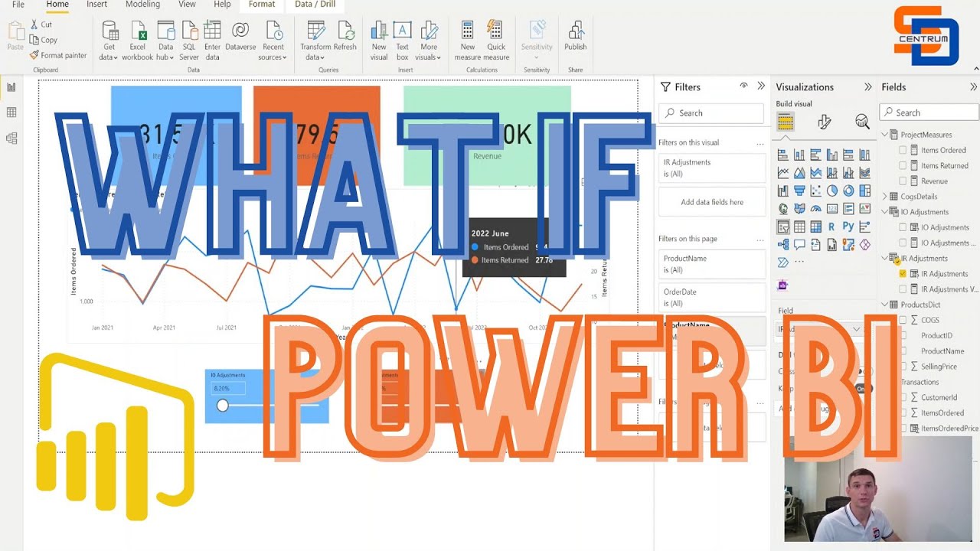This screenshot has height=551, width=980.
Task: Pick the ribbon chart visual
Action: [x=865, y=173]
